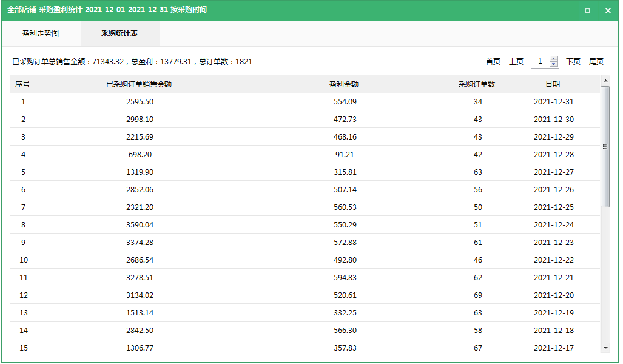Screen dimensions: 623x364
Task: Click sales amount 698.20
Action: pyautogui.click(x=140, y=154)
